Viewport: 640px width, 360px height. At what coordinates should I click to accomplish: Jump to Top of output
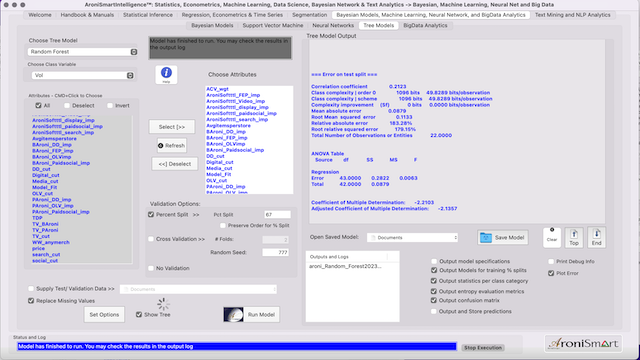tap(574, 237)
